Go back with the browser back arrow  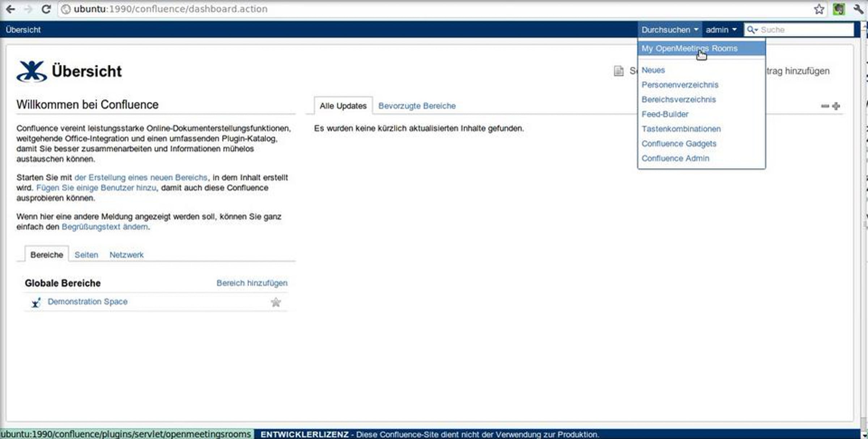(10, 9)
